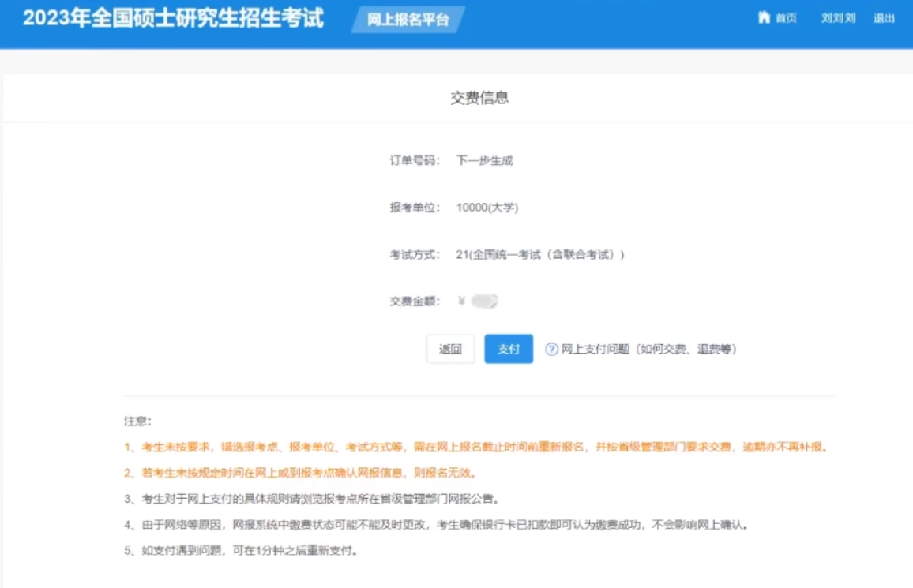This screenshot has height=588, width=913.
Task: Click the 返回 back button
Action: tap(450, 348)
